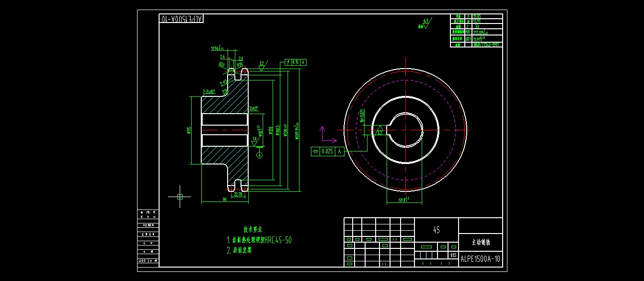
Task: Click the 2x45° bore chamfer note
Action: point(254,109)
